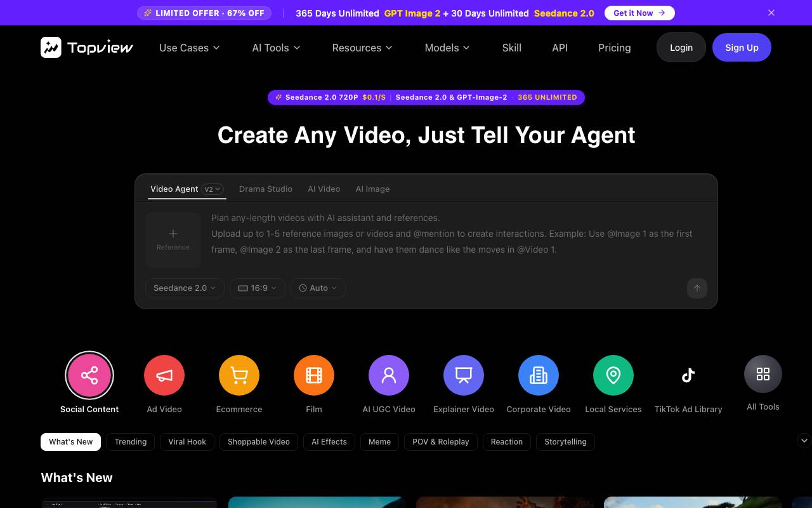Open the Topview logo home link
This screenshot has width=812, height=508.
click(x=87, y=48)
